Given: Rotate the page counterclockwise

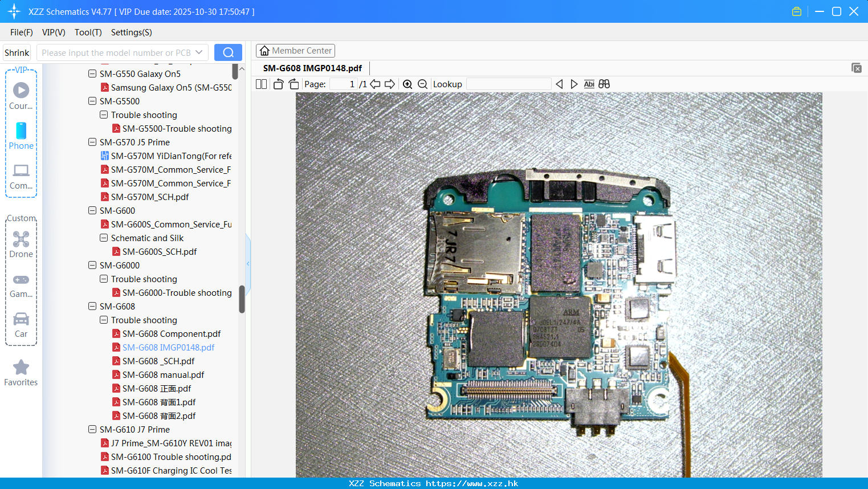Looking at the screenshot, I should pos(278,84).
